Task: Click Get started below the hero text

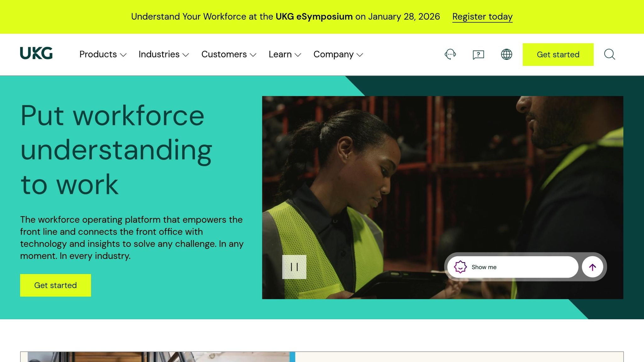Action: tap(56, 285)
